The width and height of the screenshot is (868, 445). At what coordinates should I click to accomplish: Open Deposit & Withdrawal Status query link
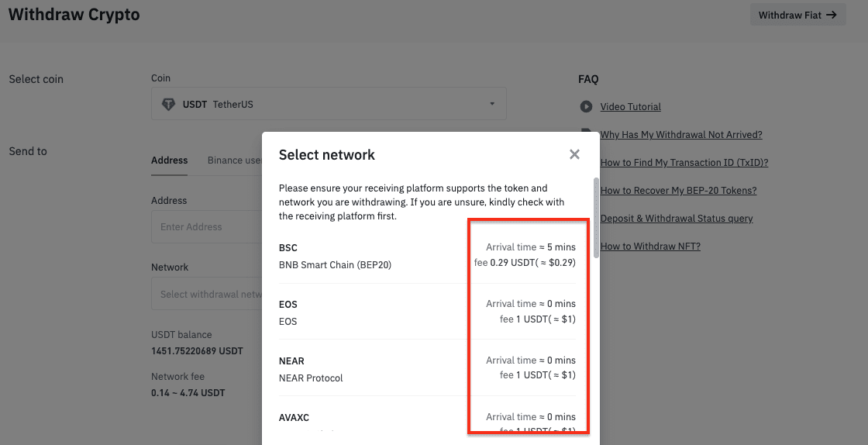pyautogui.click(x=676, y=219)
